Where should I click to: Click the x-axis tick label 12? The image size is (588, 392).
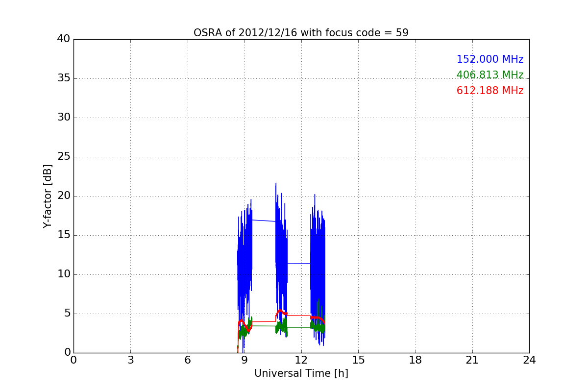[x=301, y=360]
